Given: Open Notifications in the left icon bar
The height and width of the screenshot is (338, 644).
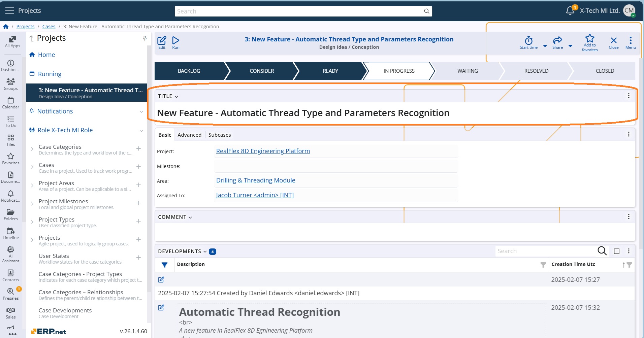Looking at the screenshot, I should (11, 196).
